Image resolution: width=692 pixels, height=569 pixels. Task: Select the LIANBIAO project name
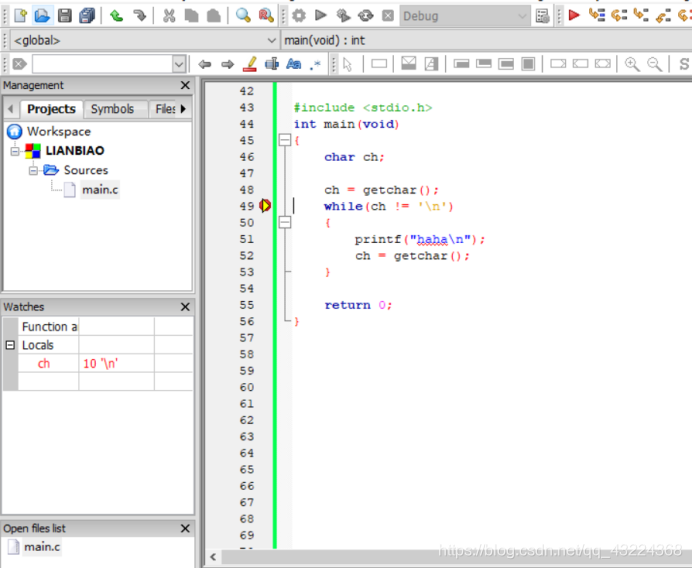click(75, 151)
